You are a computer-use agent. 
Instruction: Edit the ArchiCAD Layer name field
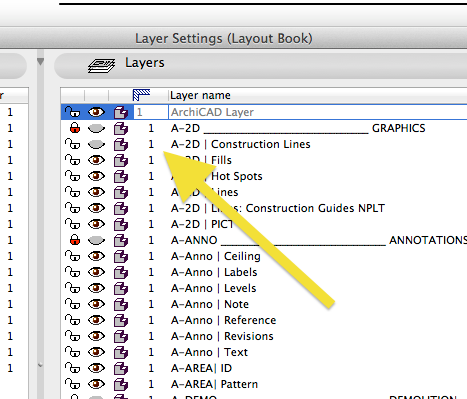point(318,112)
